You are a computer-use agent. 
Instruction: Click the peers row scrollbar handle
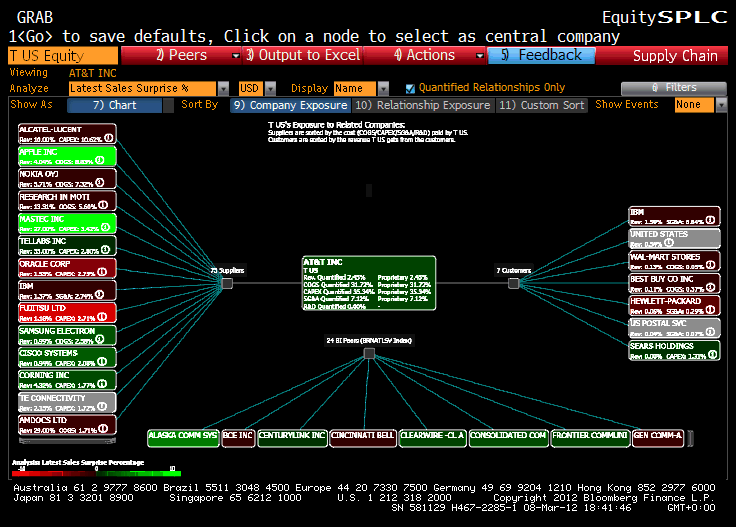coord(690,438)
